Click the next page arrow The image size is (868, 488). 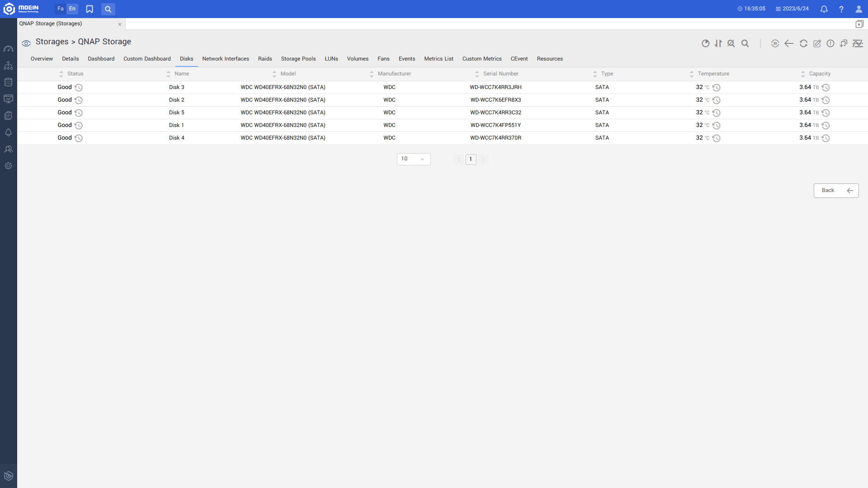point(483,160)
